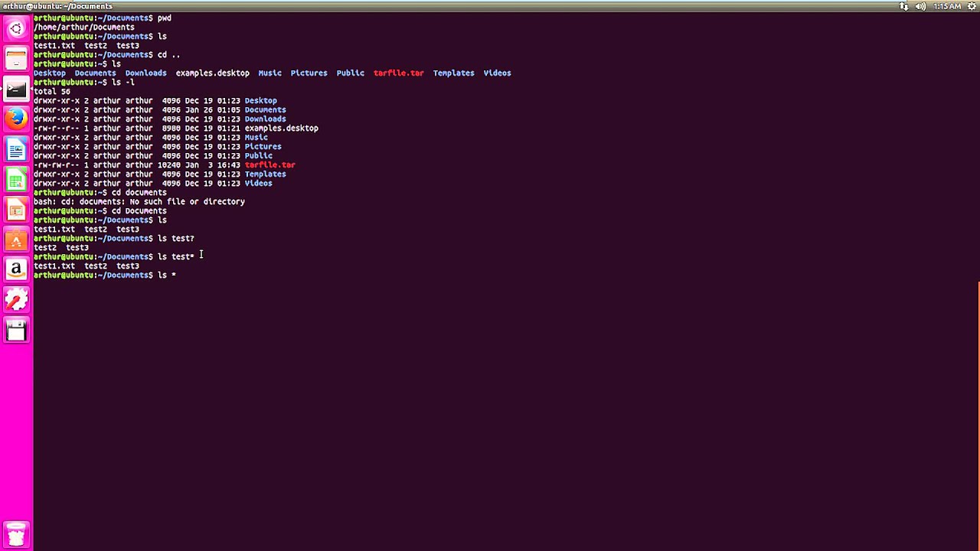
Task: Open the Trash at dock bottom
Action: (x=16, y=533)
